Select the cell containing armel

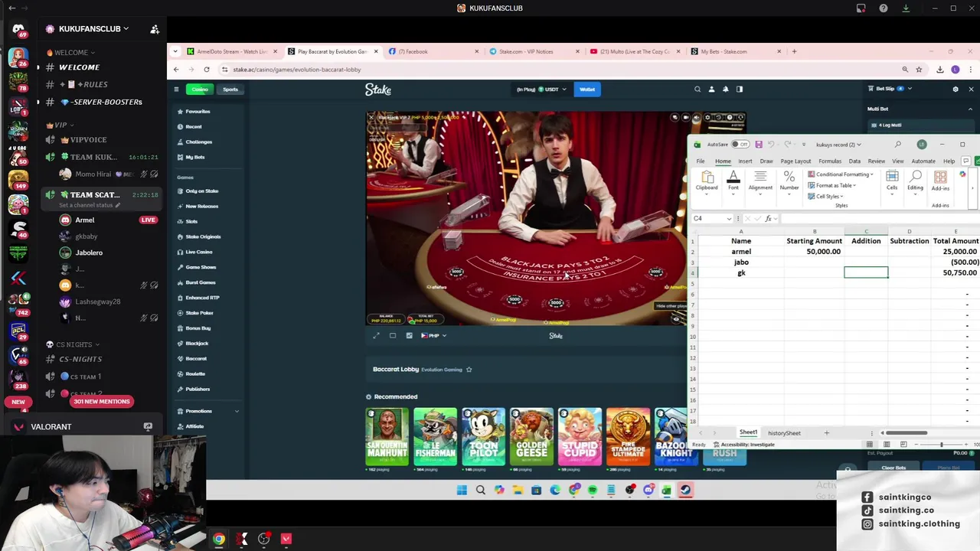coord(740,252)
